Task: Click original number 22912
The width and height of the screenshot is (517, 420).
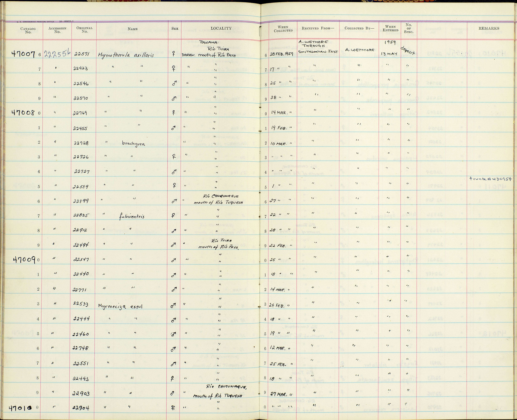Action: pos(80,231)
